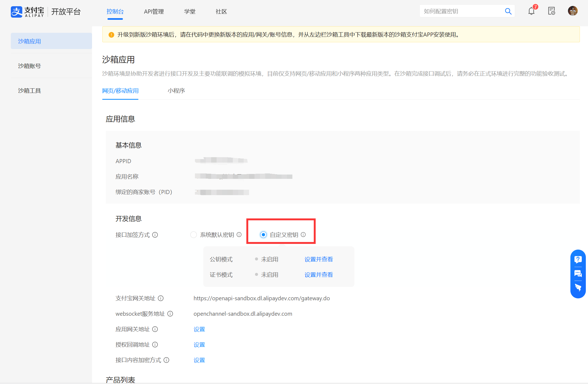Open the user avatar profile

point(573,11)
